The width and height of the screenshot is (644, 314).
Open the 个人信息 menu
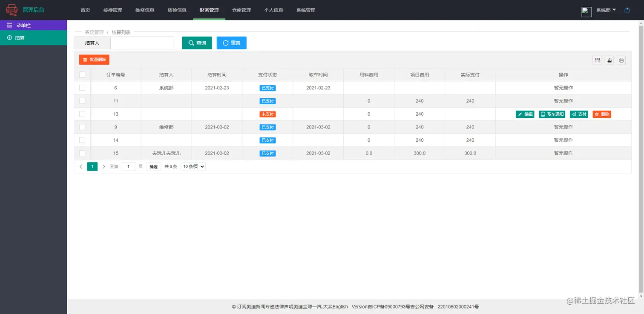pyautogui.click(x=273, y=10)
